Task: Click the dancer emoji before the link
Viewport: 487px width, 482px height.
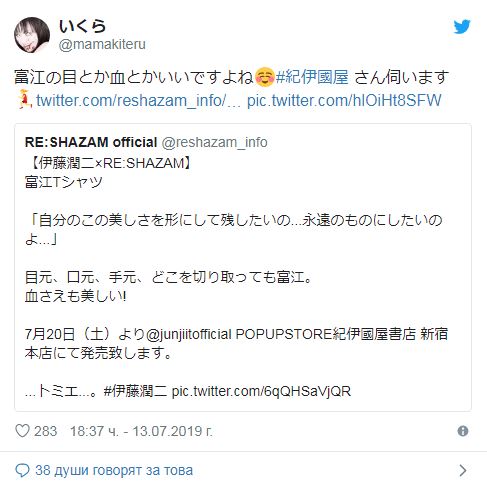Action: point(24,100)
